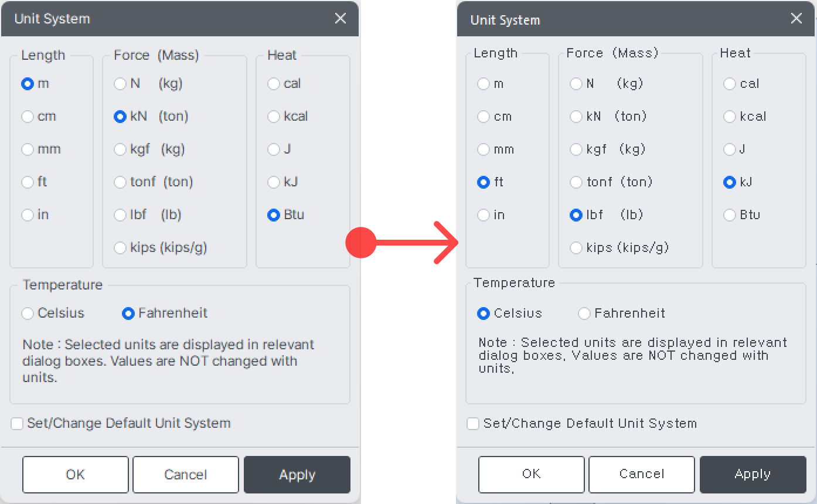Select Btu heat unit option
Viewport: 817px width, 504px height.
[273, 215]
